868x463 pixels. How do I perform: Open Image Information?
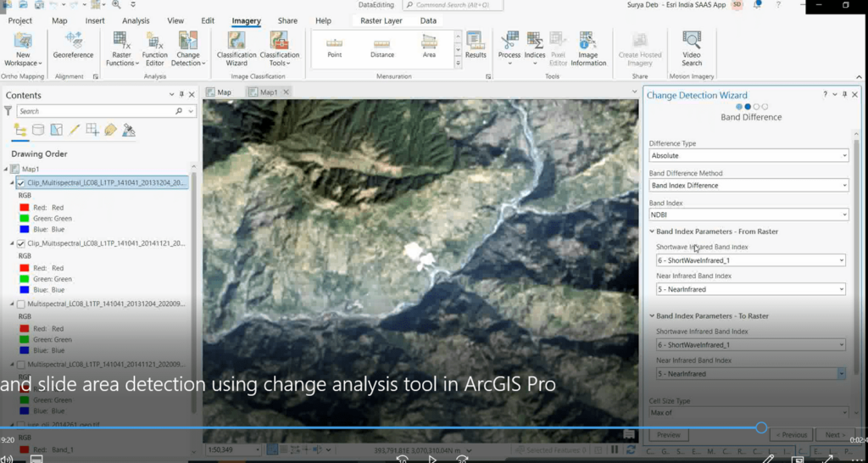click(x=588, y=50)
